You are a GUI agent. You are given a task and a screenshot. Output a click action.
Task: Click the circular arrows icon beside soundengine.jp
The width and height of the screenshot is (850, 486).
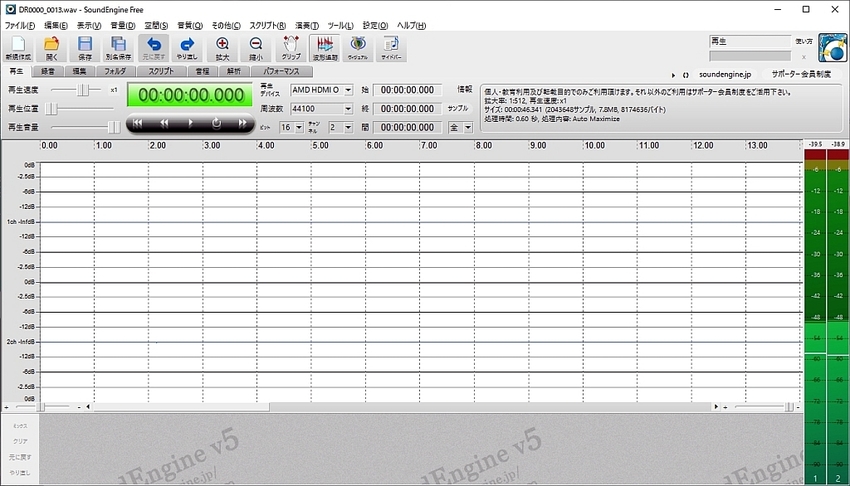(686, 75)
